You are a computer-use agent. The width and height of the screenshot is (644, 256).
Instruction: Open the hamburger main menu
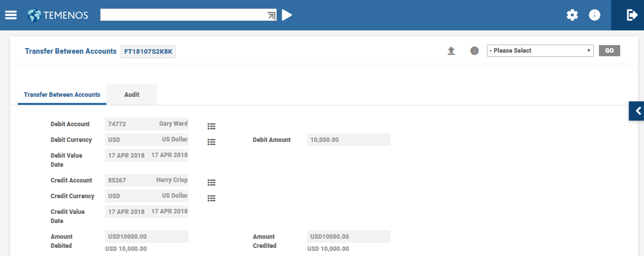11,15
